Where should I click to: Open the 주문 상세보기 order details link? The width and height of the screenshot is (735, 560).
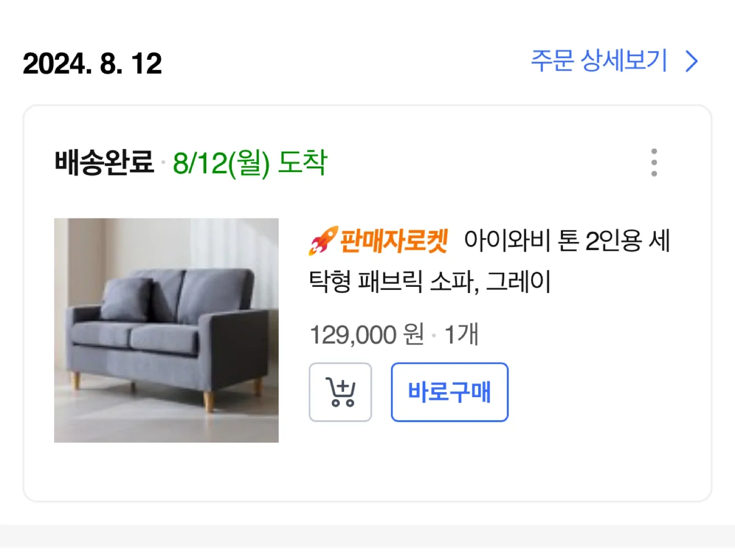click(599, 61)
